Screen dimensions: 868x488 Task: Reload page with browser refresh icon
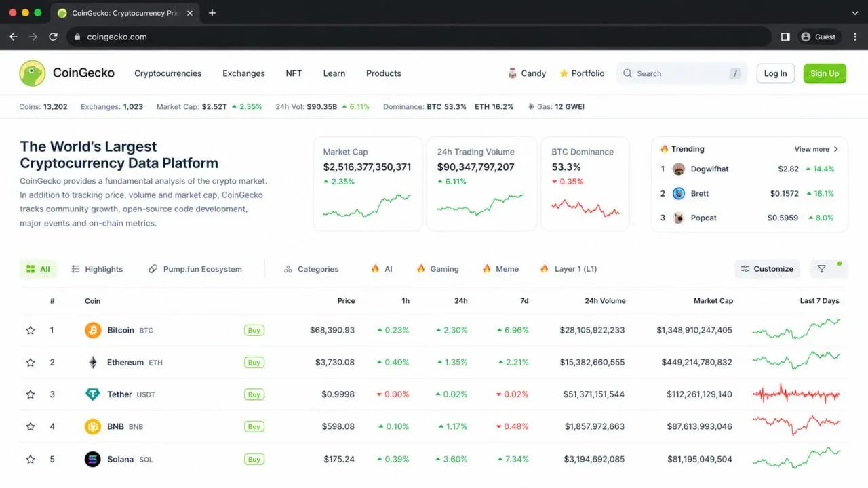53,37
